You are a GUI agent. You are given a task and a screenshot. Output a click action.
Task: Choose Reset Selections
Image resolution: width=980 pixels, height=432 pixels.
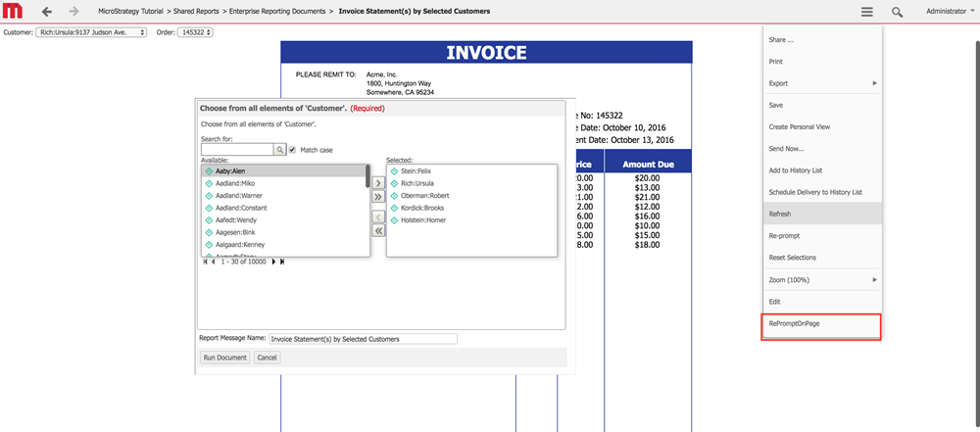coord(822,258)
